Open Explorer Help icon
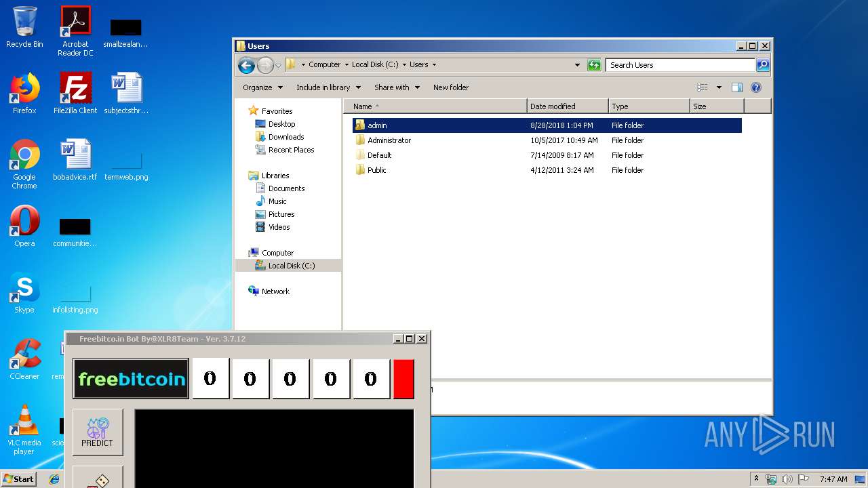 click(x=756, y=87)
